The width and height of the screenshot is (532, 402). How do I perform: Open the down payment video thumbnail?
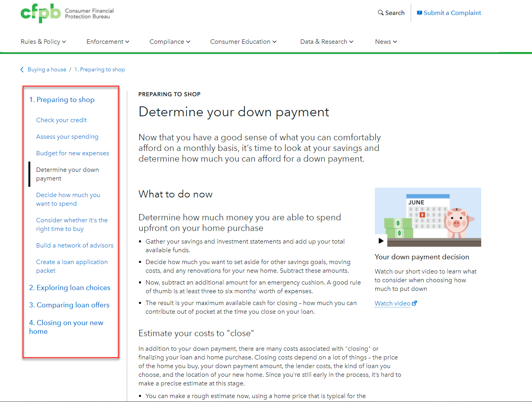(x=428, y=217)
